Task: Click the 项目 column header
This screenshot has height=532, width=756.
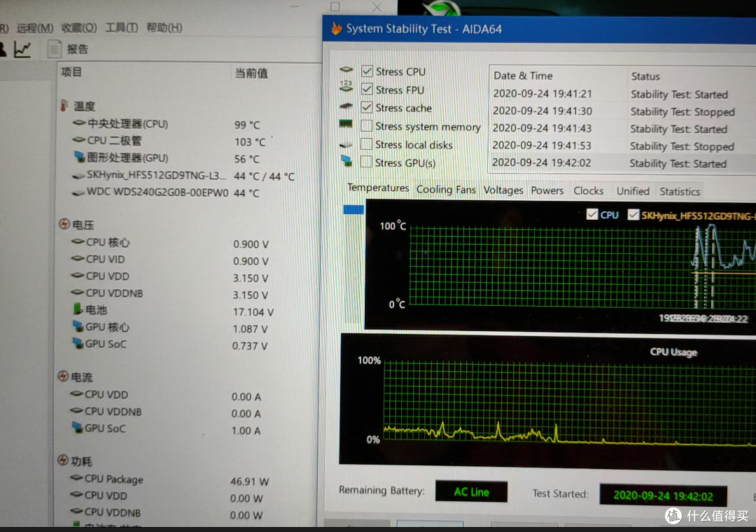Action: tap(71, 72)
